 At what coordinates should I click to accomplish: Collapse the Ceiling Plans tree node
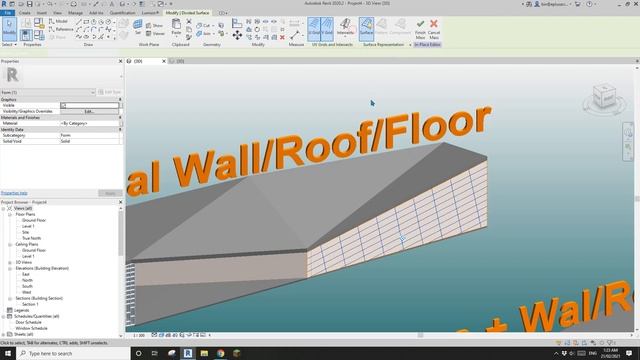click(10, 244)
